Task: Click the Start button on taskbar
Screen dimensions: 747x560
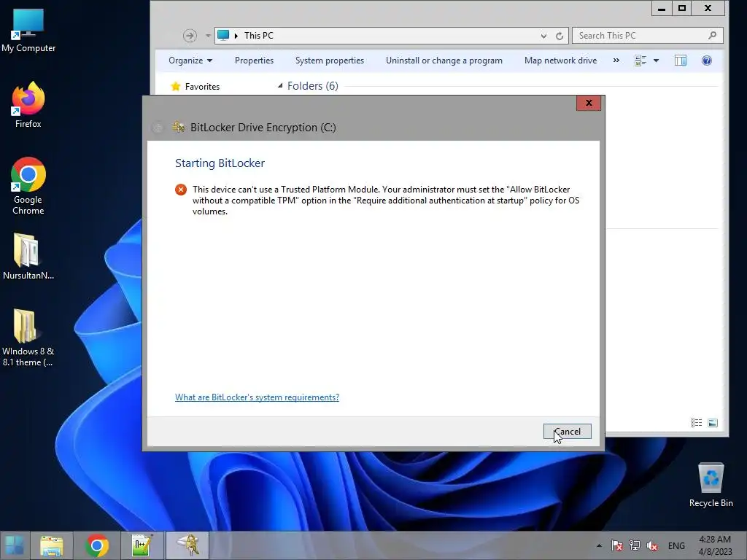Action: point(15,545)
